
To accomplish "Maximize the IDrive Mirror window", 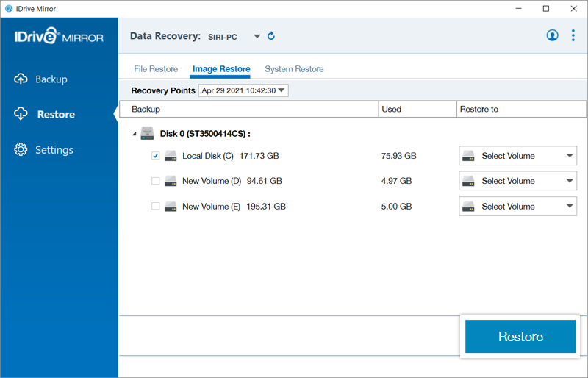I will pyautogui.click(x=546, y=9).
